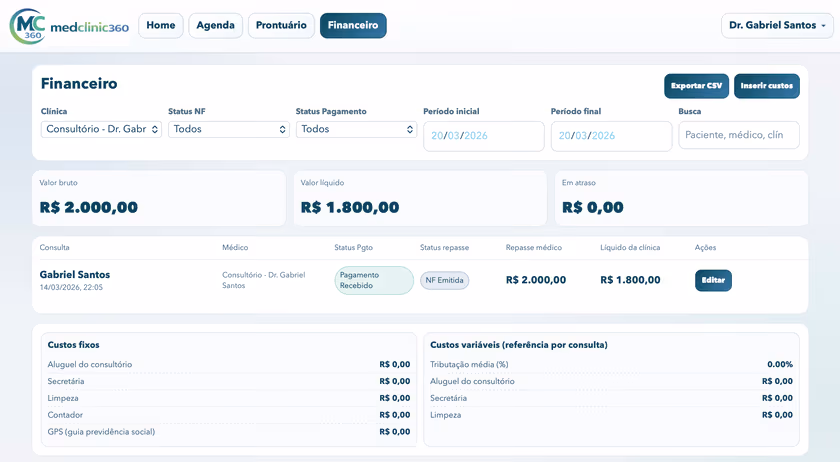Focus the Busca search field

tap(739, 135)
